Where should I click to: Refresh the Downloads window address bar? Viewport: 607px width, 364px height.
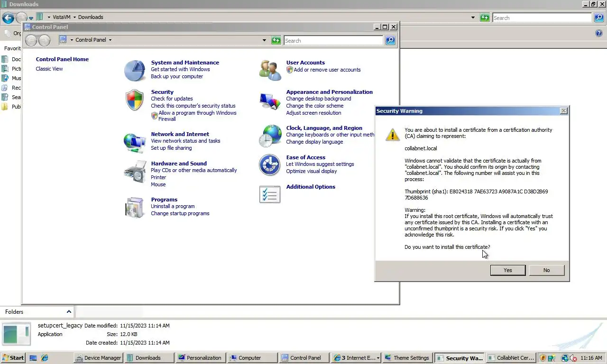point(485,18)
